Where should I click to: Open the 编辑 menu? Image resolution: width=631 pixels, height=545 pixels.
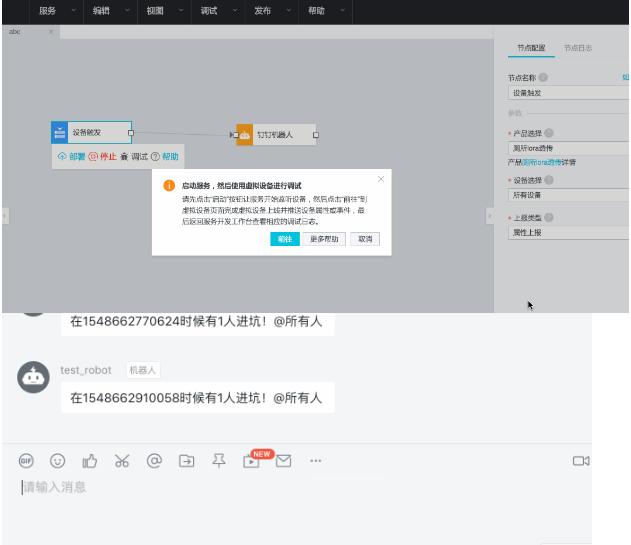[101, 11]
